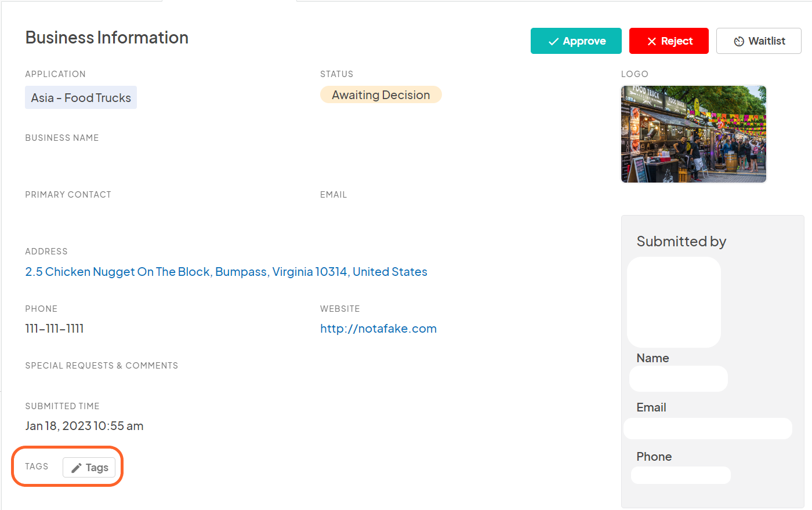812x510 pixels.
Task: Open the food truck logo image
Action: (694, 134)
